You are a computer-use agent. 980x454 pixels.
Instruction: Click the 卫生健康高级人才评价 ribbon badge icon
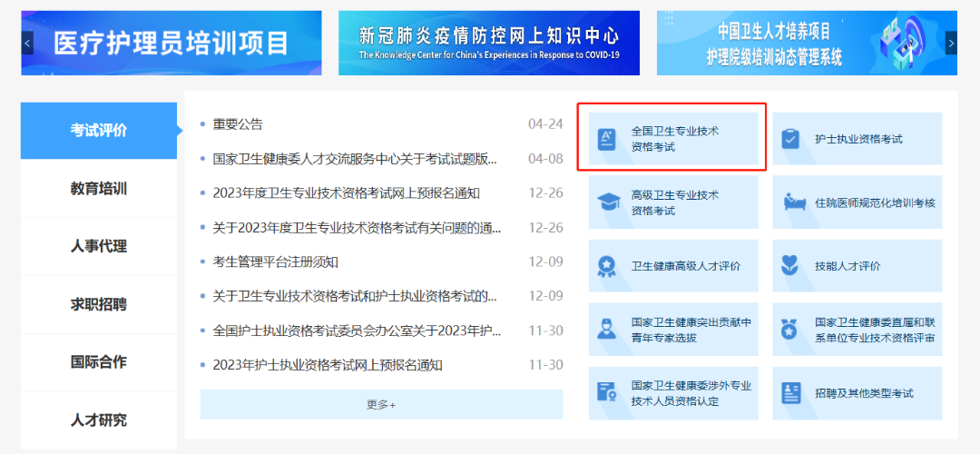pos(606,266)
